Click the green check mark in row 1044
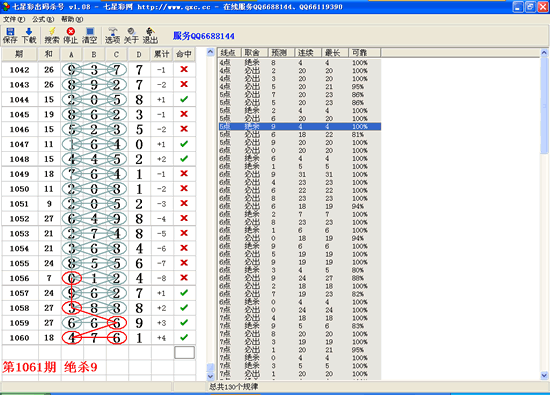Screen dimensions: 550x395 (184, 100)
